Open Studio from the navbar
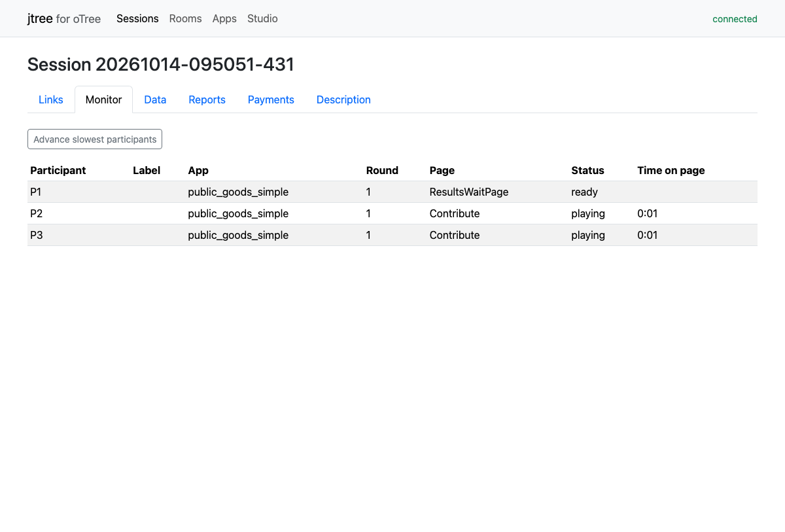The height and width of the screenshot is (532, 785). point(262,18)
